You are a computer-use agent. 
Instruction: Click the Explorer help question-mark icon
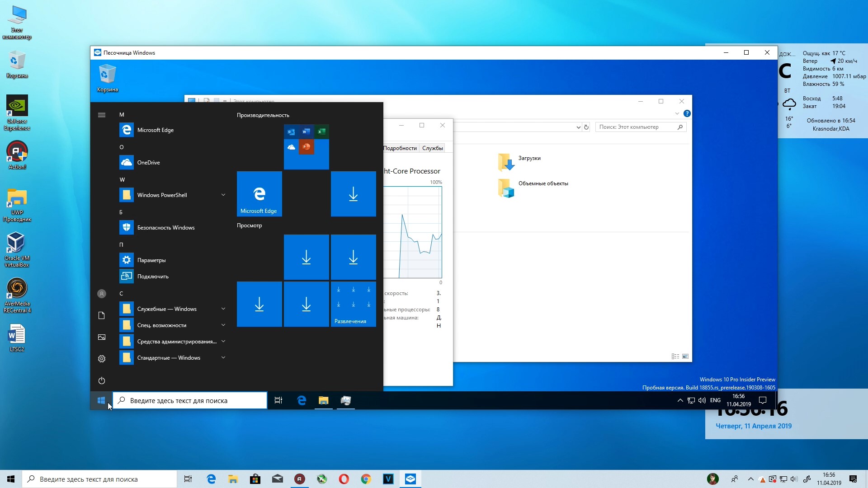(x=687, y=113)
